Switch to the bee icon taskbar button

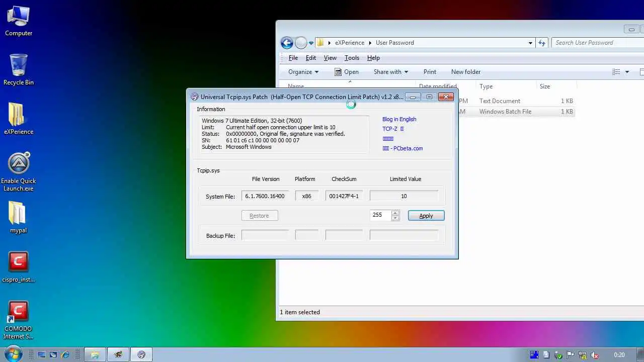coord(118,354)
